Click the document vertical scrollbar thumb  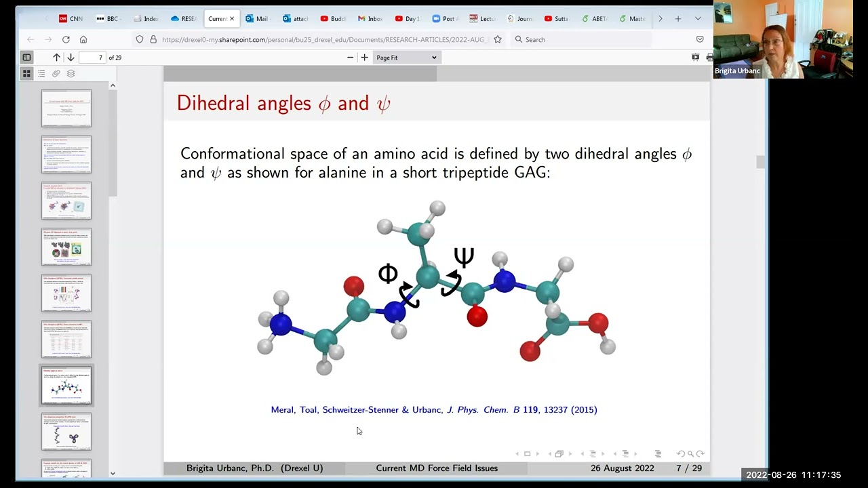[760, 162]
